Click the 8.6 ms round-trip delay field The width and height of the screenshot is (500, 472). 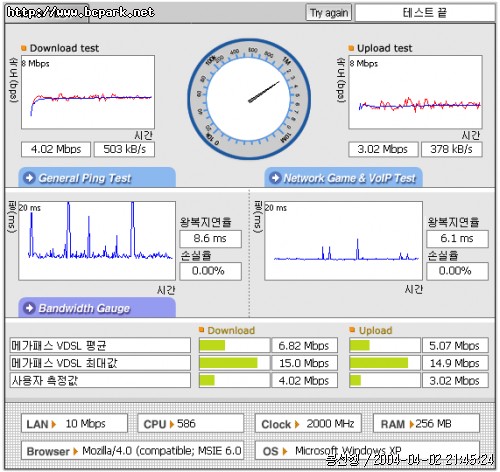point(210,239)
